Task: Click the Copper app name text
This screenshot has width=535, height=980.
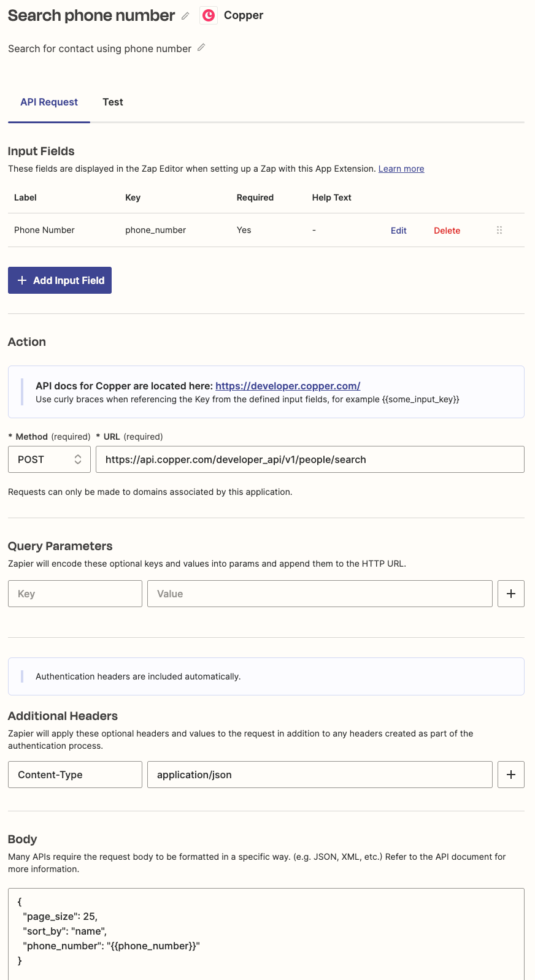Action: (x=244, y=15)
